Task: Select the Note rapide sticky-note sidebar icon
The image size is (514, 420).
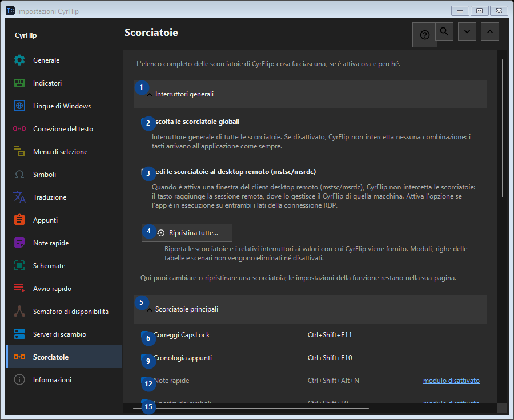Action: point(19,243)
